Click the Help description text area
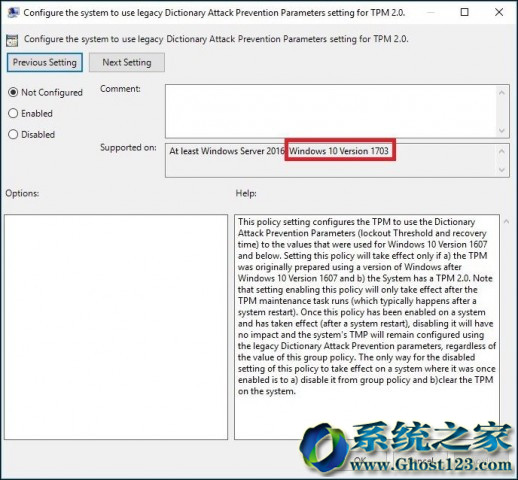Viewport: 518px width, 480px height. 367,327
